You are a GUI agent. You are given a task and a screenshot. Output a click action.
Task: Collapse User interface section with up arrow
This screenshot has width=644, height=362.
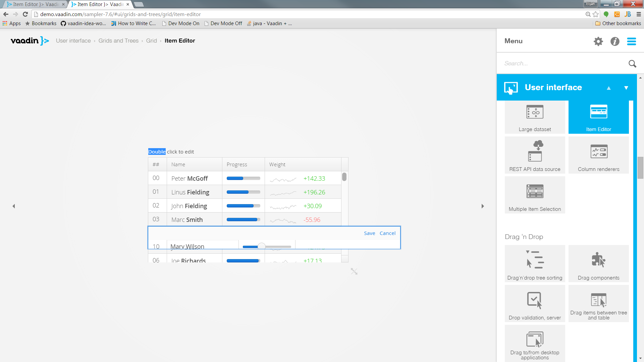coord(609,88)
